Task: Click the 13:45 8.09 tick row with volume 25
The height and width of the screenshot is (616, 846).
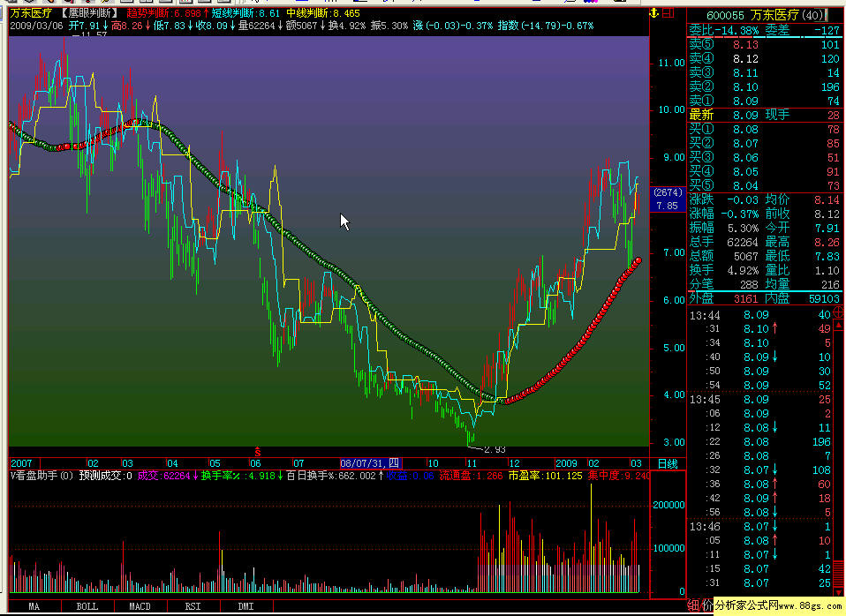Action: pos(760,399)
